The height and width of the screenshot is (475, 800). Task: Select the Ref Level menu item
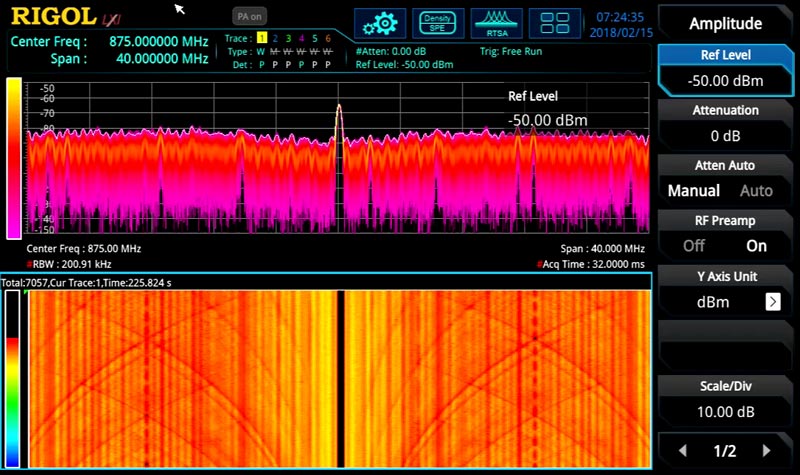725,70
